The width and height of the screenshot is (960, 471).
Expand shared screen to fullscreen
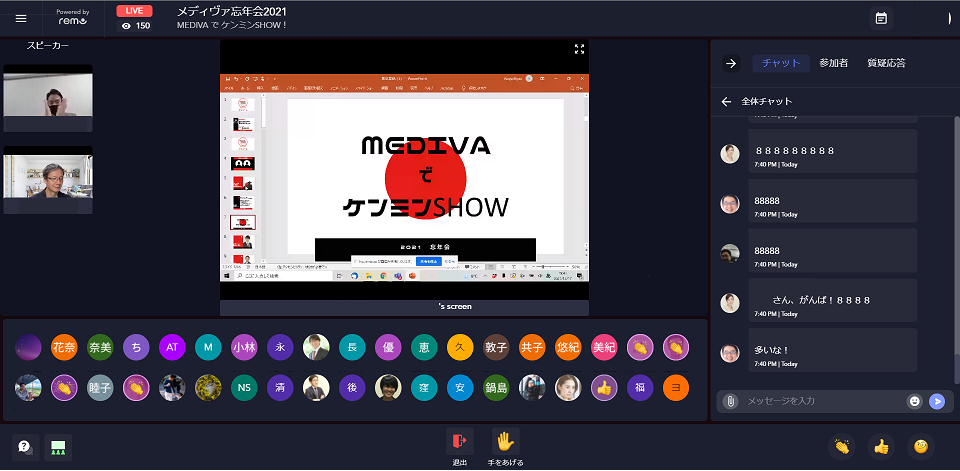point(579,49)
